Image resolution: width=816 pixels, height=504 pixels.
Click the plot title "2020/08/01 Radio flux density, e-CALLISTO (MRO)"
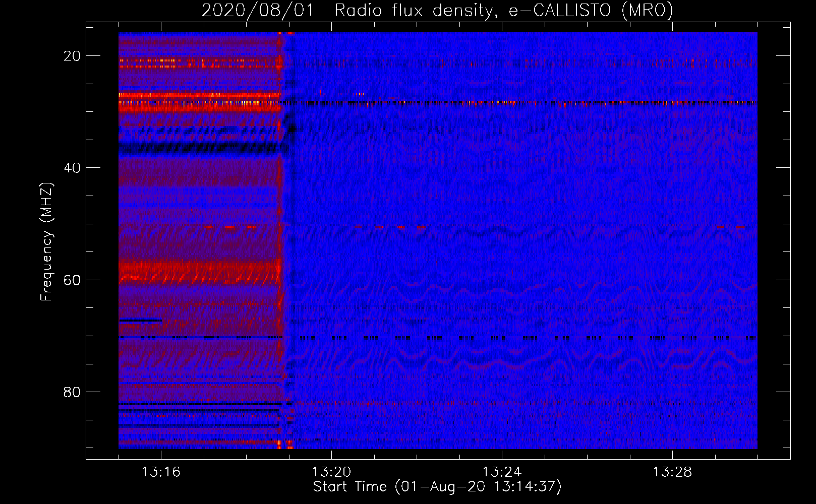[x=437, y=11]
